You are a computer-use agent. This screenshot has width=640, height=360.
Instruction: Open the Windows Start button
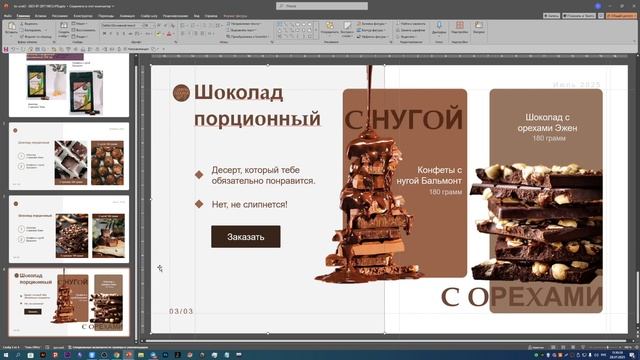[x=6, y=355]
